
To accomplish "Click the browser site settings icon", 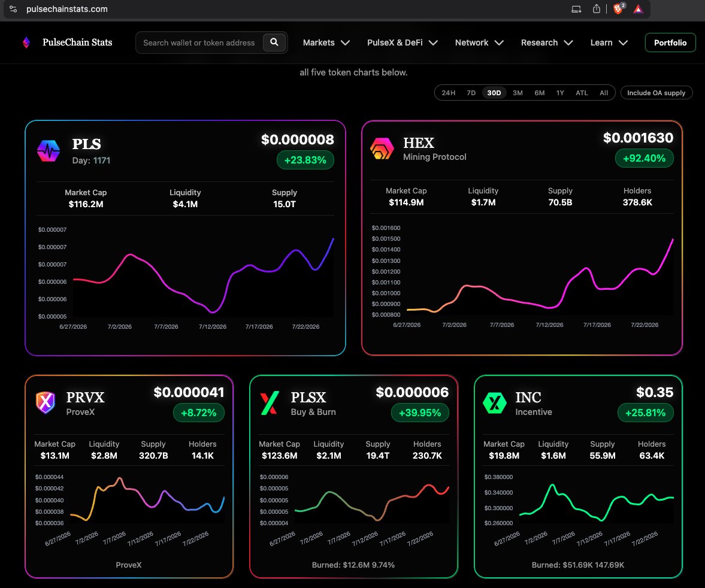I will pos(13,9).
